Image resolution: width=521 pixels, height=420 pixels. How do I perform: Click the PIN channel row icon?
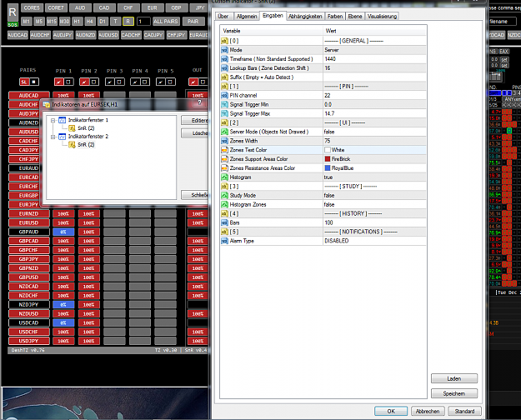[224, 95]
